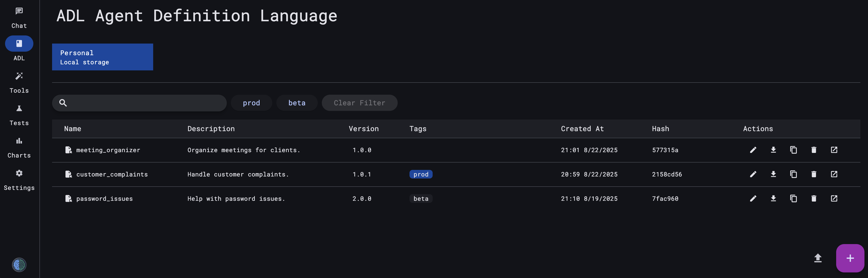The height and width of the screenshot is (278, 868).
Task: Click 'Organize meetings for clients.' description
Action: click(x=244, y=150)
